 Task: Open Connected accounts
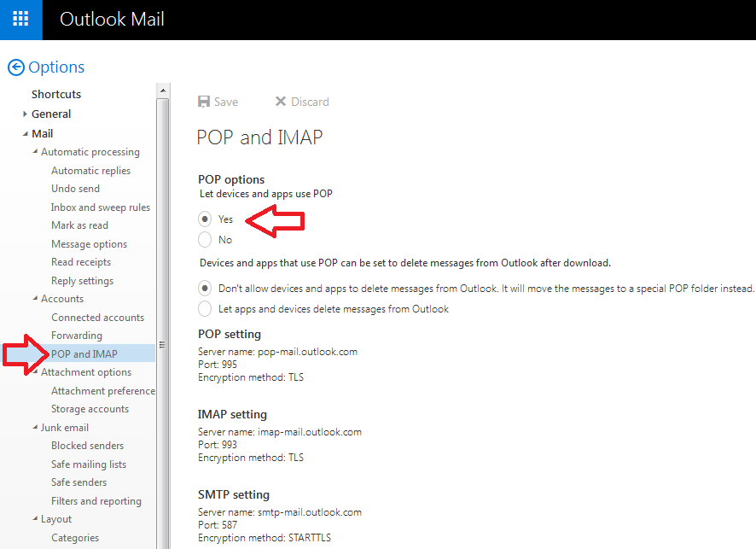(98, 318)
